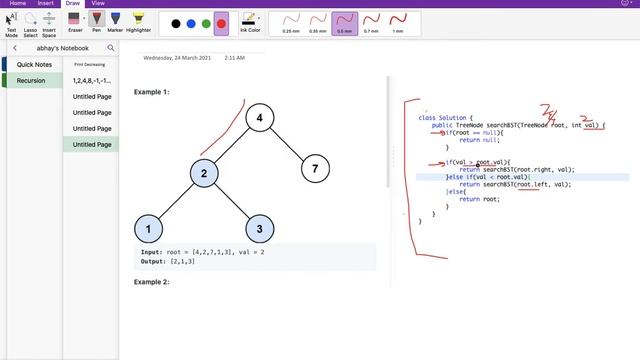Select the Marker tool

pos(115,22)
